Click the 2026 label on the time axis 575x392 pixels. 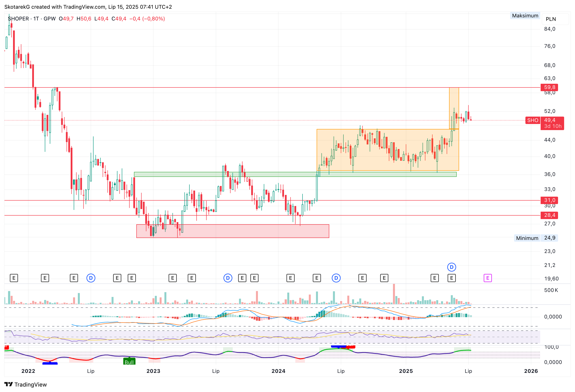(x=531, y=371)
